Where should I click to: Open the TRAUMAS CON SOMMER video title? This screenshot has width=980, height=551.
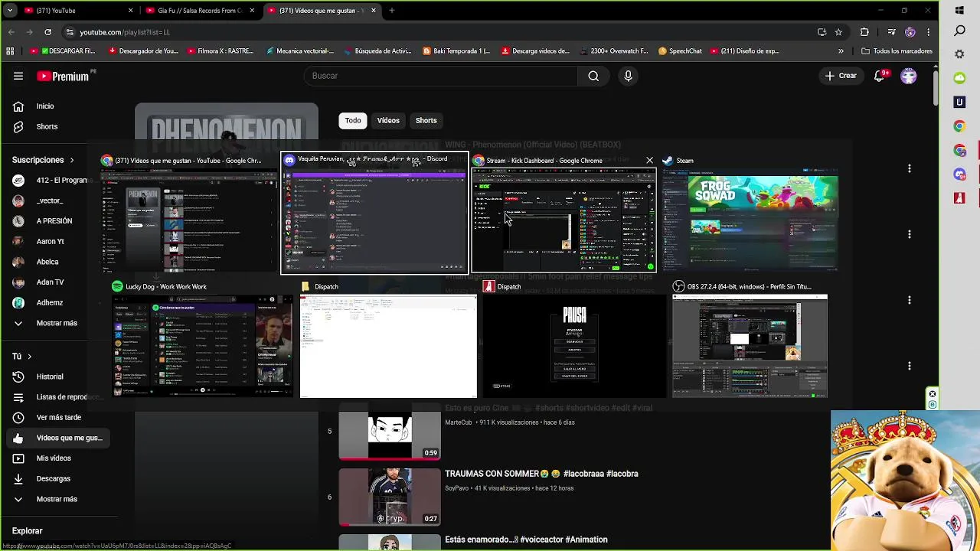click(541, 474)
